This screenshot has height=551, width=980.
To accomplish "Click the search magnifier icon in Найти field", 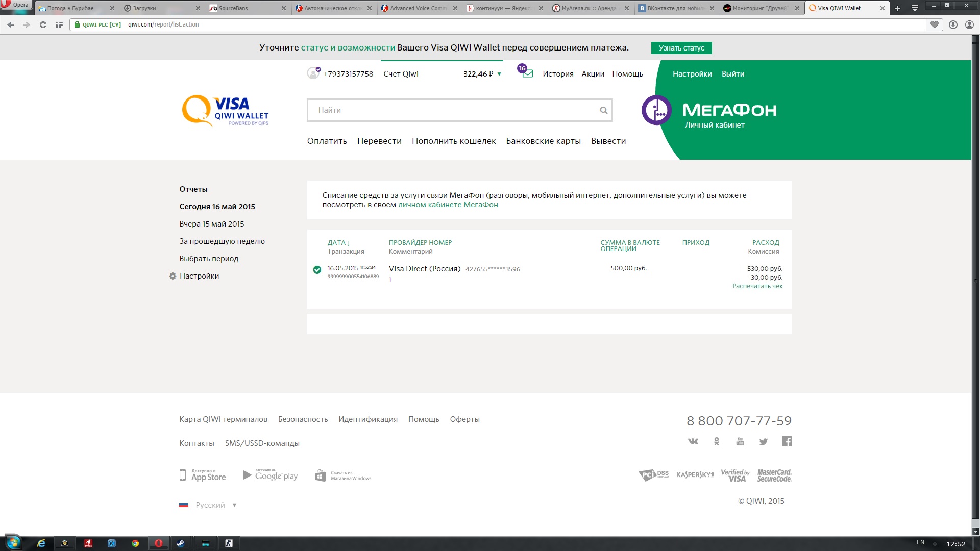I will (603, 110).
